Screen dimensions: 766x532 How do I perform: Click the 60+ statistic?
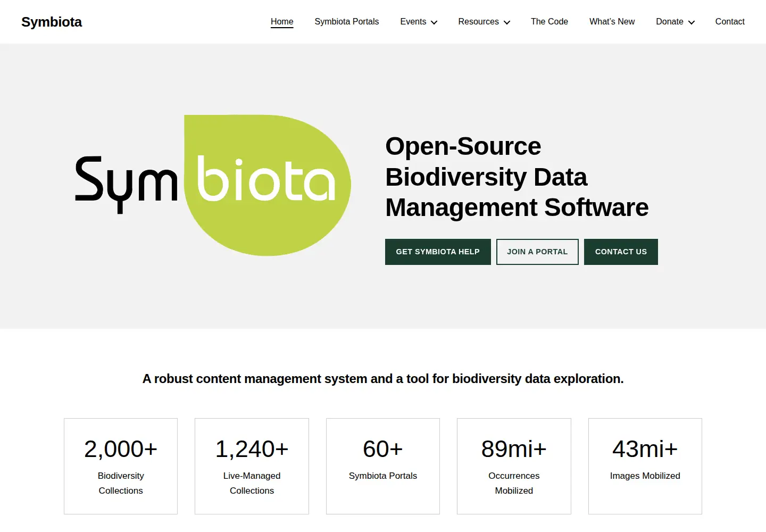pyautogui.click(x=383, y=449)
